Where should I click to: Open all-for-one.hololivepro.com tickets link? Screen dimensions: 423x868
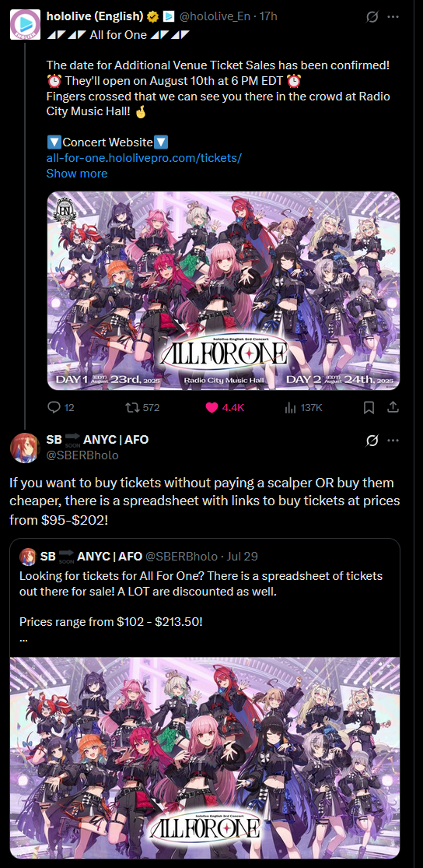[x=144, y=158]
